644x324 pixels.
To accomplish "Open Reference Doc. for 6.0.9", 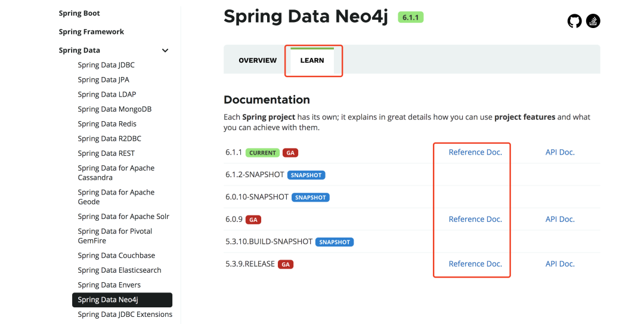I will point(475,219).
